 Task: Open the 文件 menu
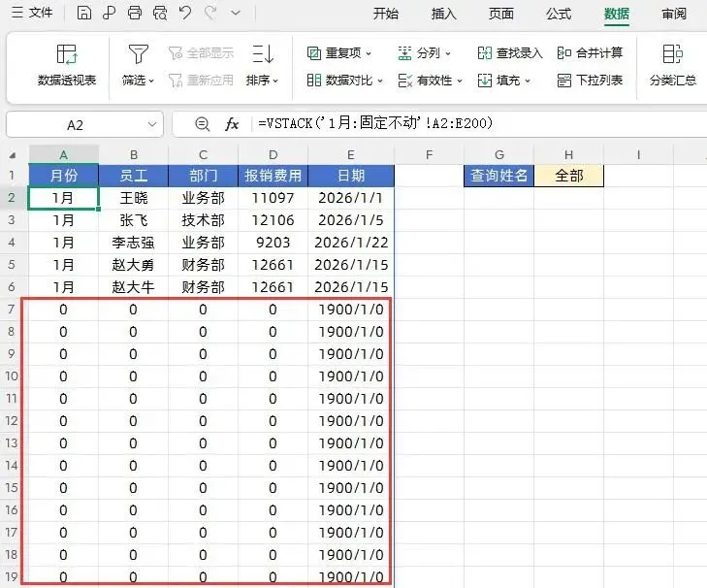[x=32, y=13]
